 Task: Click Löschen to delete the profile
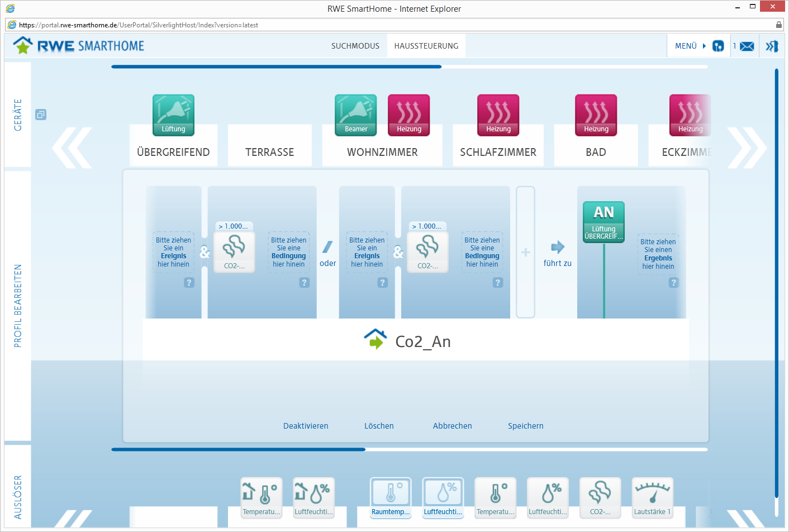(379, 426)
